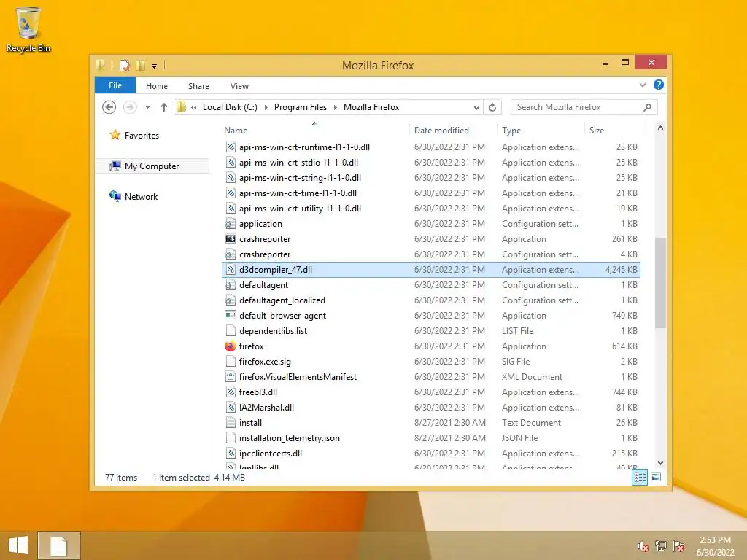Navigate to Local Disk (C:) in address bar
Screen dimensions: 747x560
pos(230,107)
